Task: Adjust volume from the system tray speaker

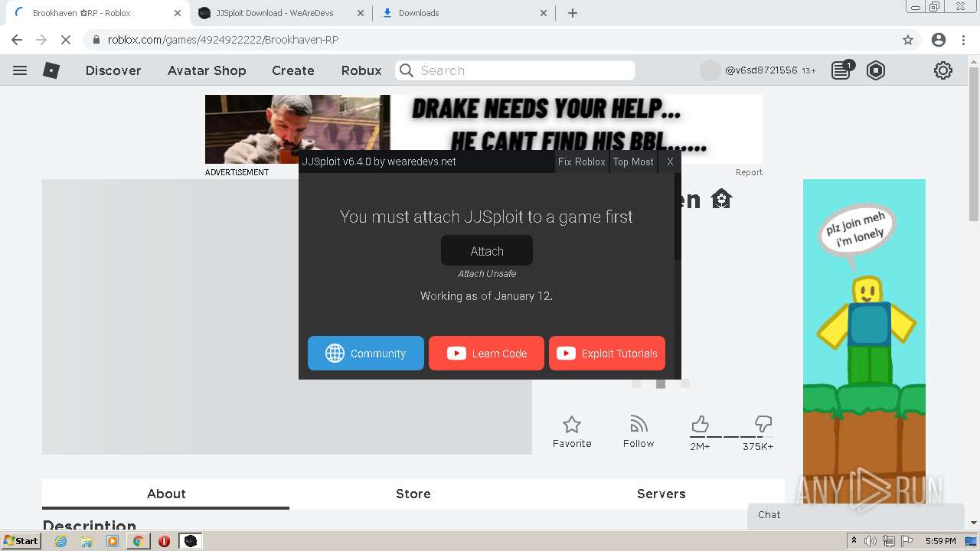Action: [871, 541]
